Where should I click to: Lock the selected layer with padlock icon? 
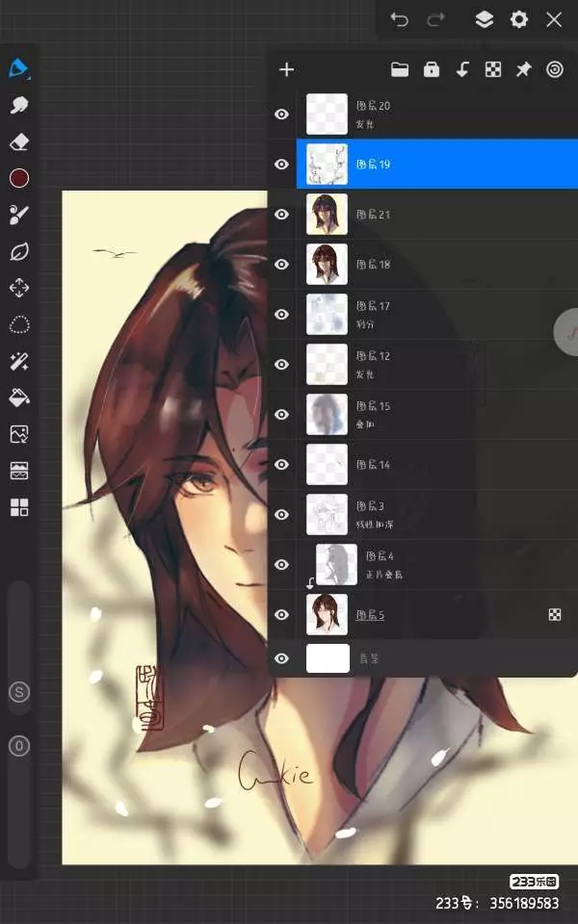(431, 69)
